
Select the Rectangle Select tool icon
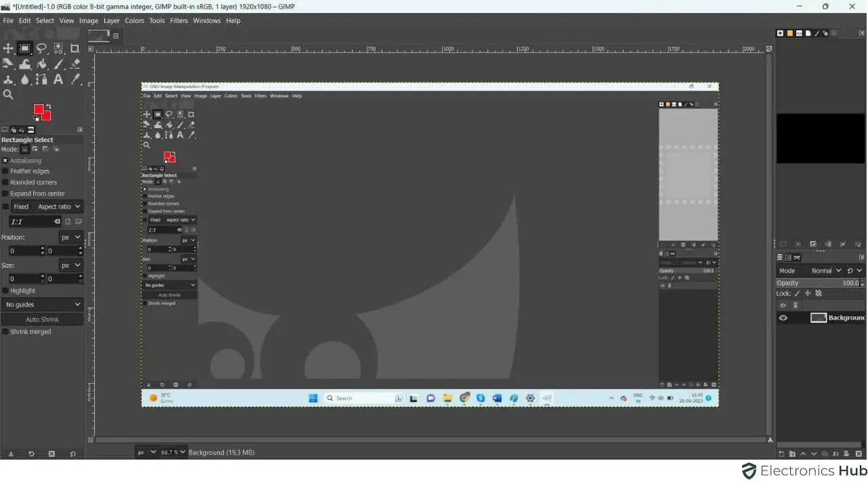tap(25, 48)
